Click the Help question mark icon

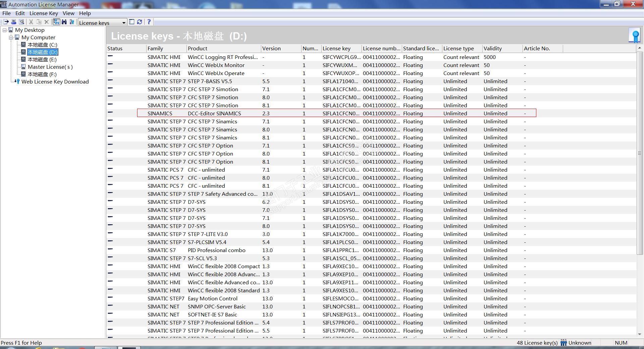(x=149, y=22)
